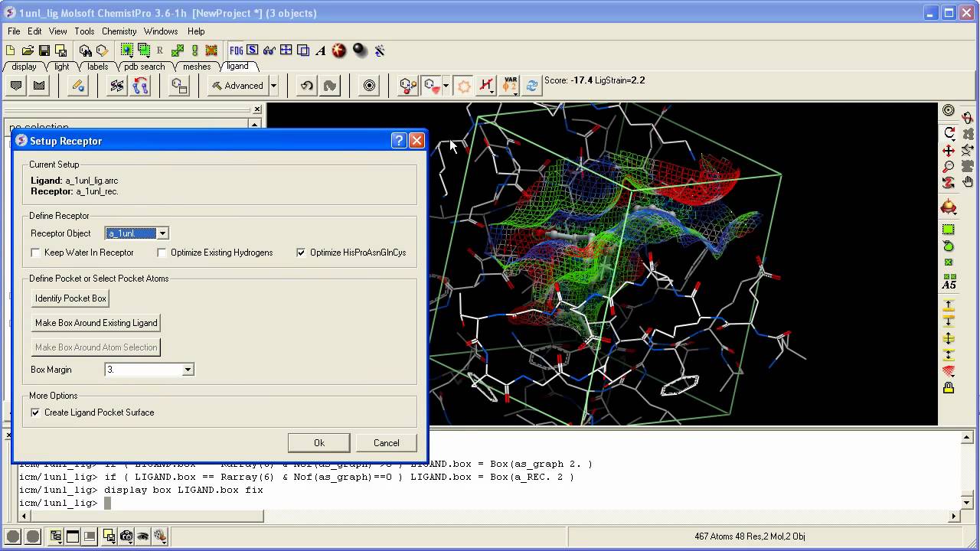Click the yellow padlock icon in sidebar
The width and height of the screenshot is (980, 551).
[x=949, y=388]
